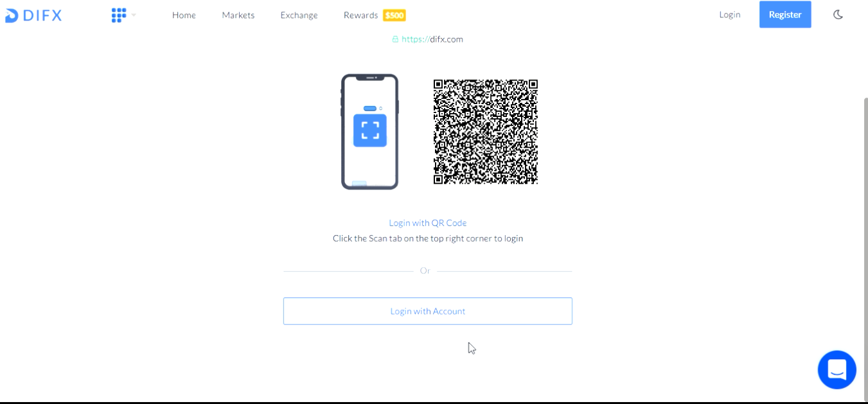Click the blue Register button
Image resolution: width=868 pixels, height=404 pixels.
(785, 14)
